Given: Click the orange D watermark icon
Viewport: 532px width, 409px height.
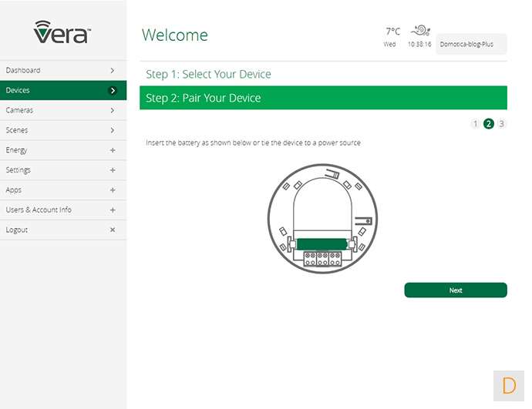Looking at the screenshot, I should 509,385.
